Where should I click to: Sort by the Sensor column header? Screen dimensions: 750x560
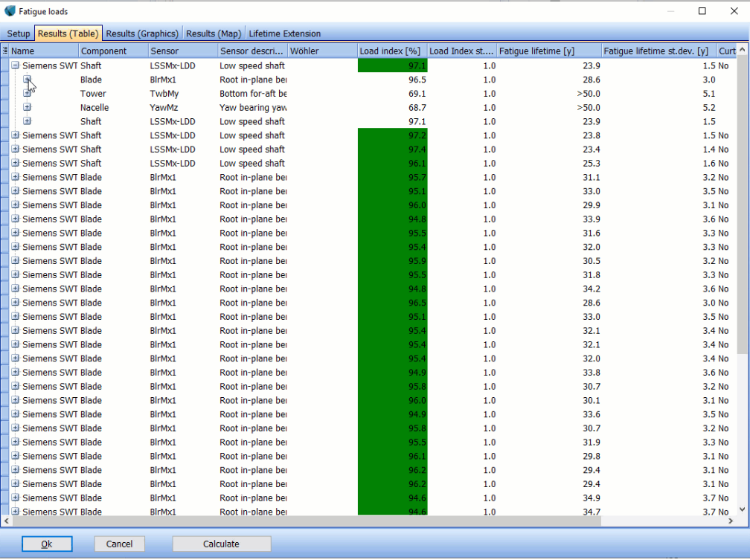click(x=183, y=51)
